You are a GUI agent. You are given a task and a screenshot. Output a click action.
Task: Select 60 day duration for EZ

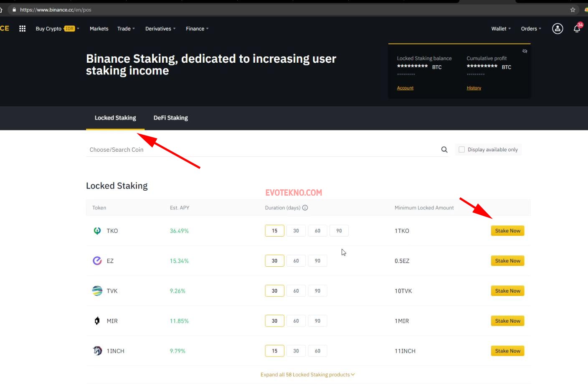pyautogui.click(x=296, y=261)
